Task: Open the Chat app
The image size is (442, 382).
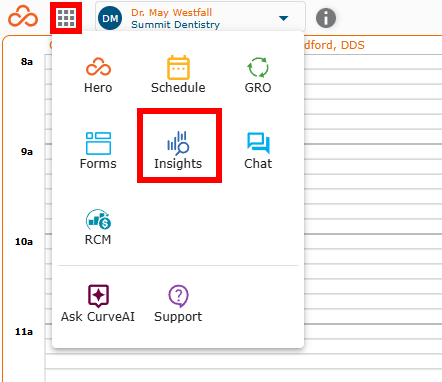Action: [x=258, y=151]
